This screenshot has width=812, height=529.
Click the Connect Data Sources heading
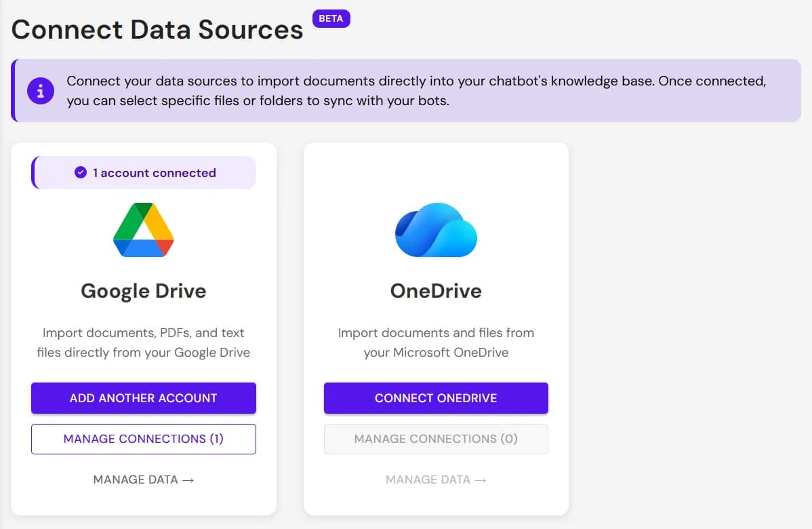pos(157,29)
